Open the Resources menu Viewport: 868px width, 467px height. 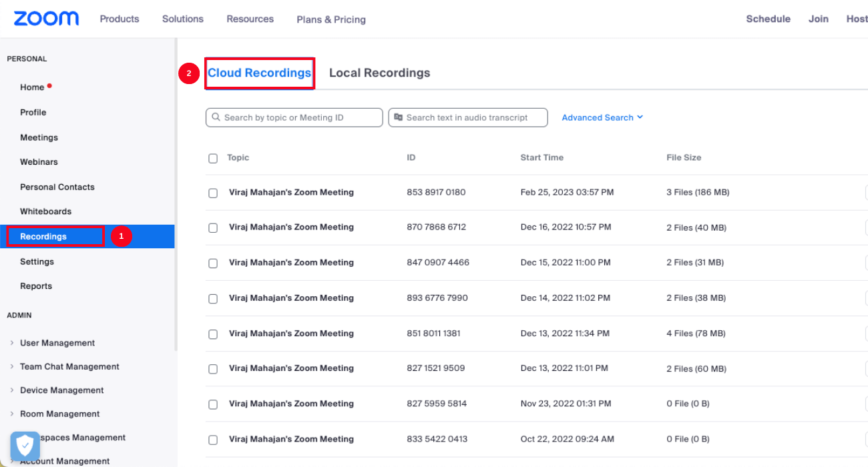click(x=250, y=19)
